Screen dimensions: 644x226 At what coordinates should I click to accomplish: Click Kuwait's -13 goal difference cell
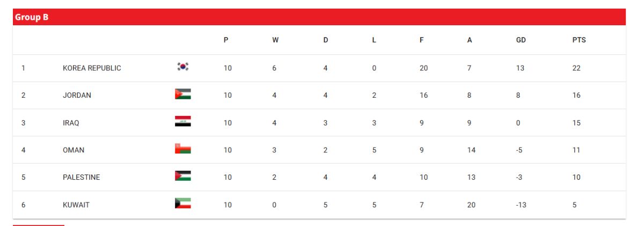(521, 205)
